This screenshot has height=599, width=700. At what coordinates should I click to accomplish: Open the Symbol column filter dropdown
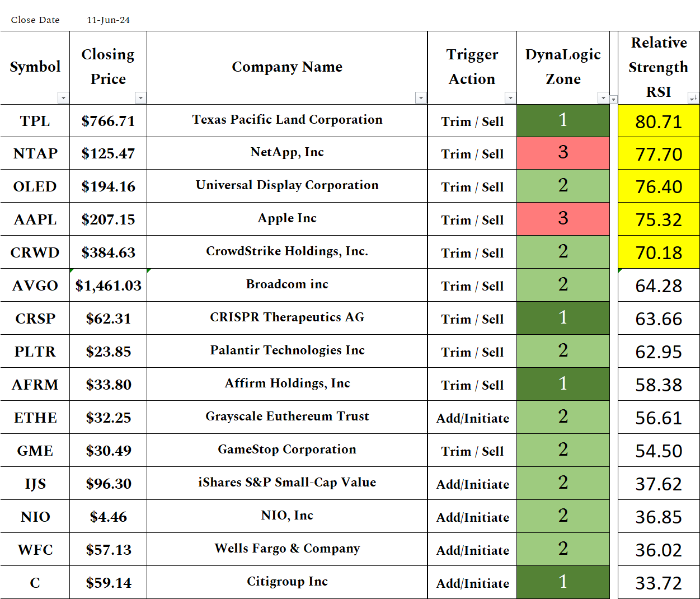(x=63, y=98)
